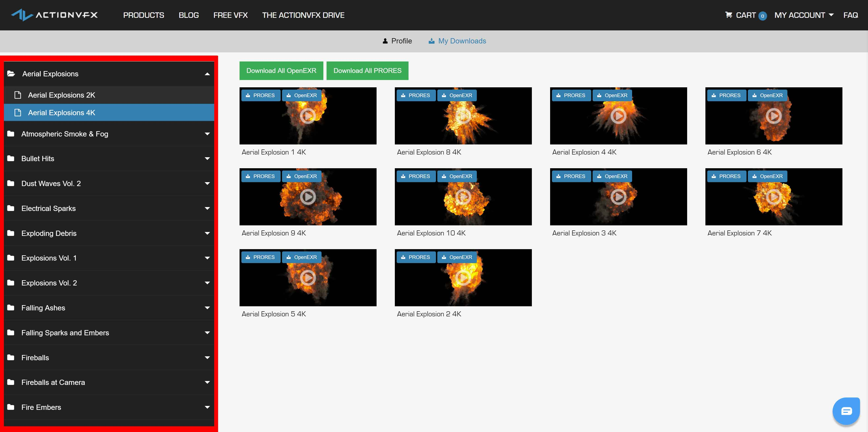Screen dimensions: 868x432
Task: Collapse the Aerial Explosions folder arrow
Action: [207, 74]
